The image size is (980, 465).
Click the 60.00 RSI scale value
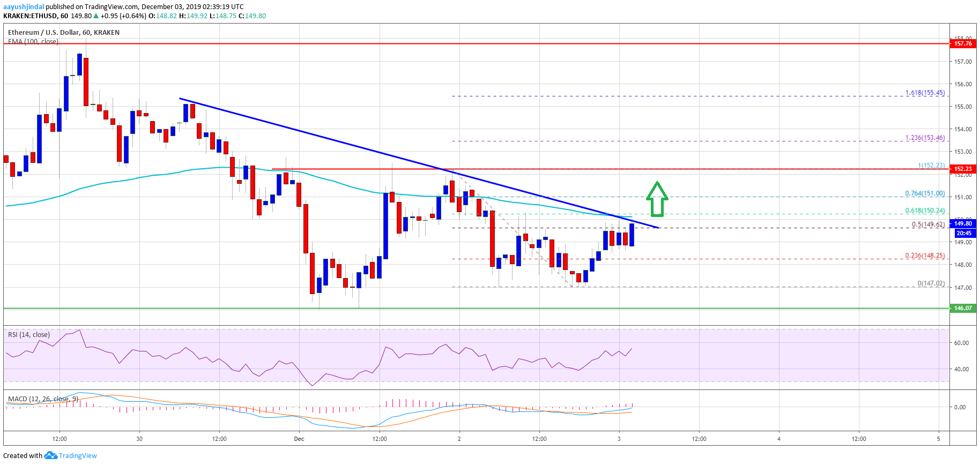961,343
